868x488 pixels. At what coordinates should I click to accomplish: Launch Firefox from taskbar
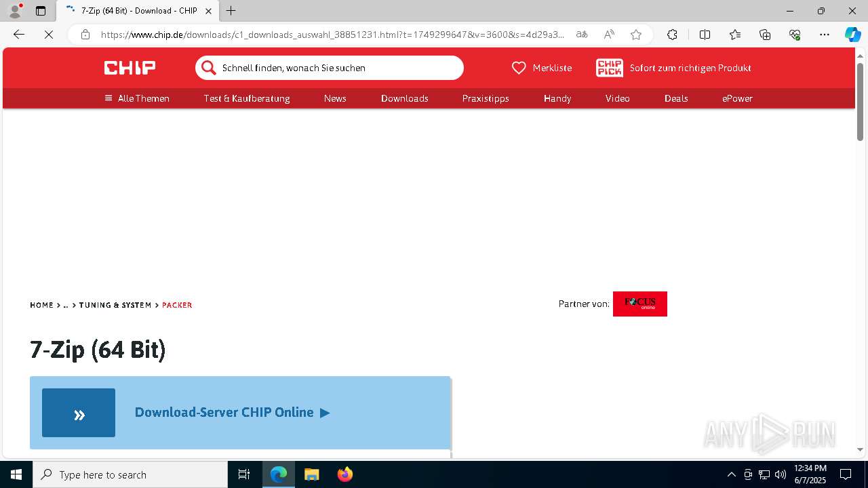point(344,474)
